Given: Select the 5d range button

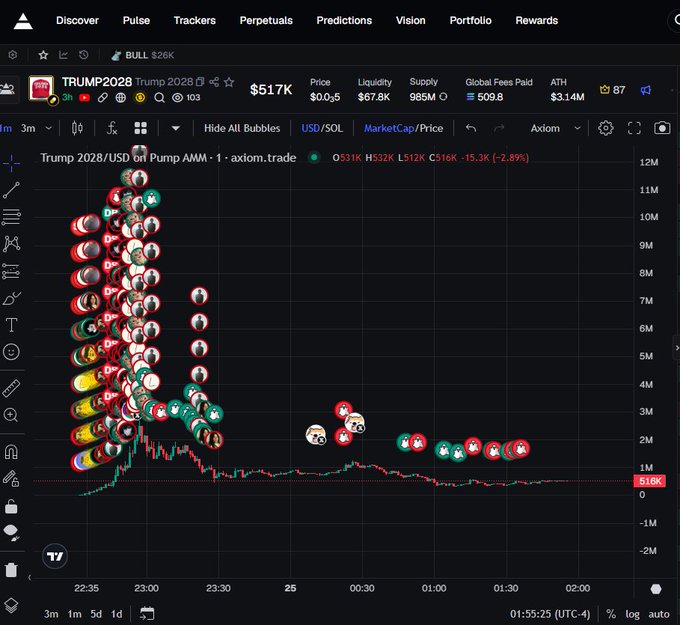Looking at the screenshot, I should pos(96,614).
